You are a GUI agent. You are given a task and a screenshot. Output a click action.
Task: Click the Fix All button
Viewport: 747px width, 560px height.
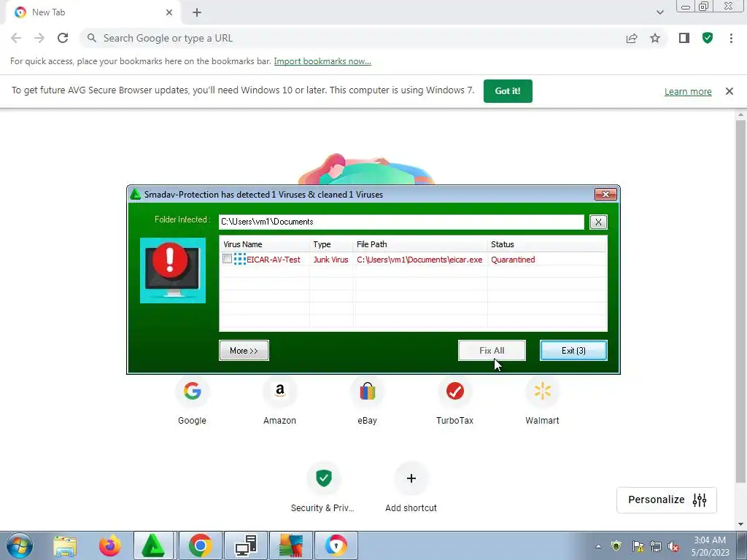(x=492, y=351)
